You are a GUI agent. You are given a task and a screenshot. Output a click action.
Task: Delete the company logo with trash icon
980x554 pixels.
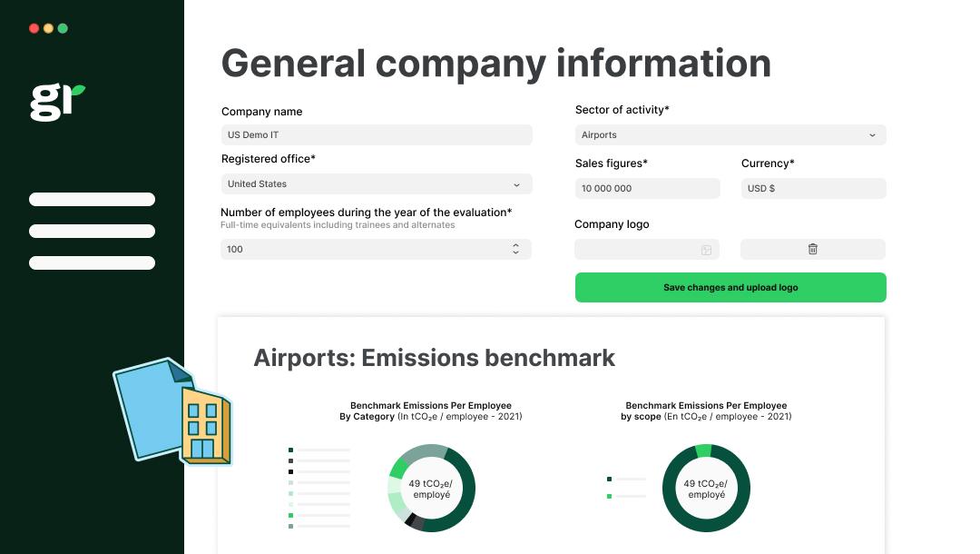(x=813, y=250)
